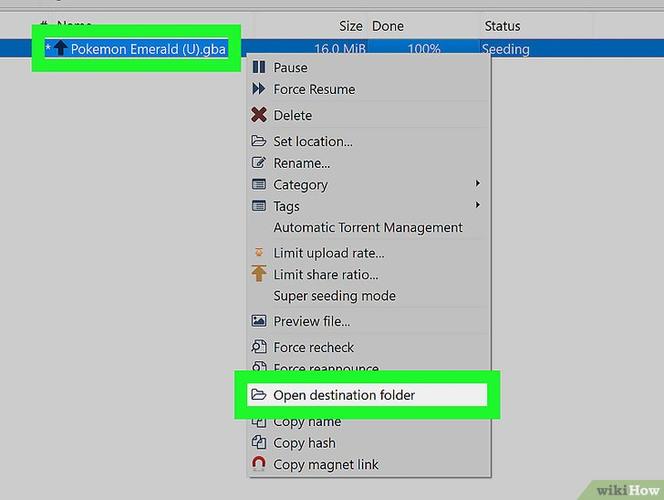This screenshot has height=500, width=664.
Task: Click the red X Delete icon
Action: click(259, 115)
